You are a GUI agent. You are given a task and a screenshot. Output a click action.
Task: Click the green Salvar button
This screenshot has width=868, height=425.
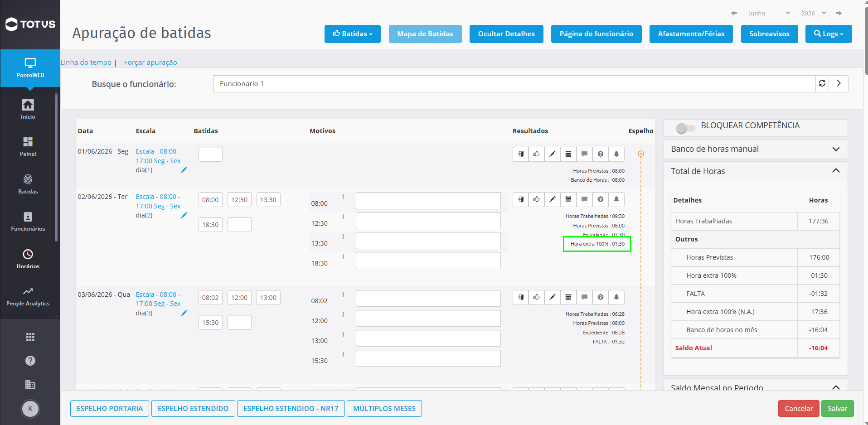tap(837, 408)
